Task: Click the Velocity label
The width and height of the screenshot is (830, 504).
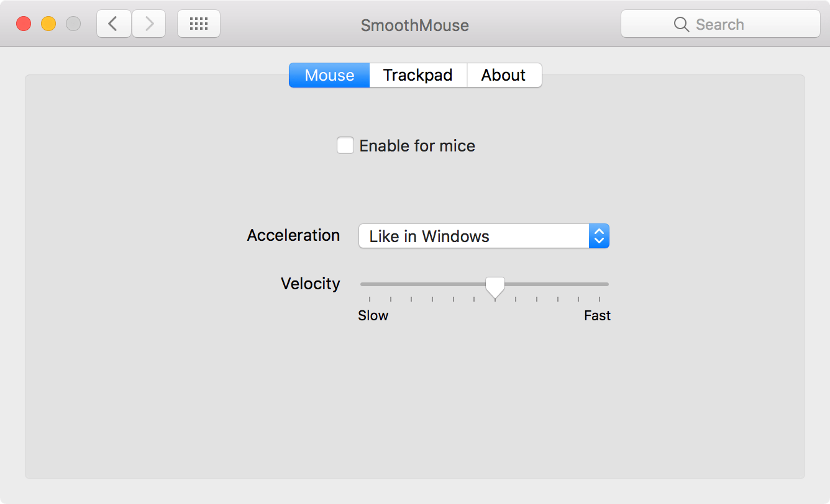Action: point(310,283)
